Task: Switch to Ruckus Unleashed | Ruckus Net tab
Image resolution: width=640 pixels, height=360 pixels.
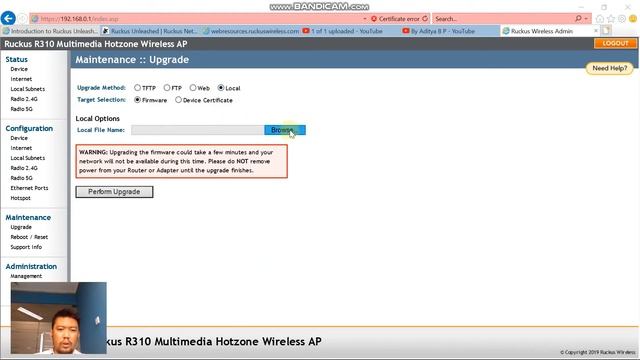Action: (150, 31)
